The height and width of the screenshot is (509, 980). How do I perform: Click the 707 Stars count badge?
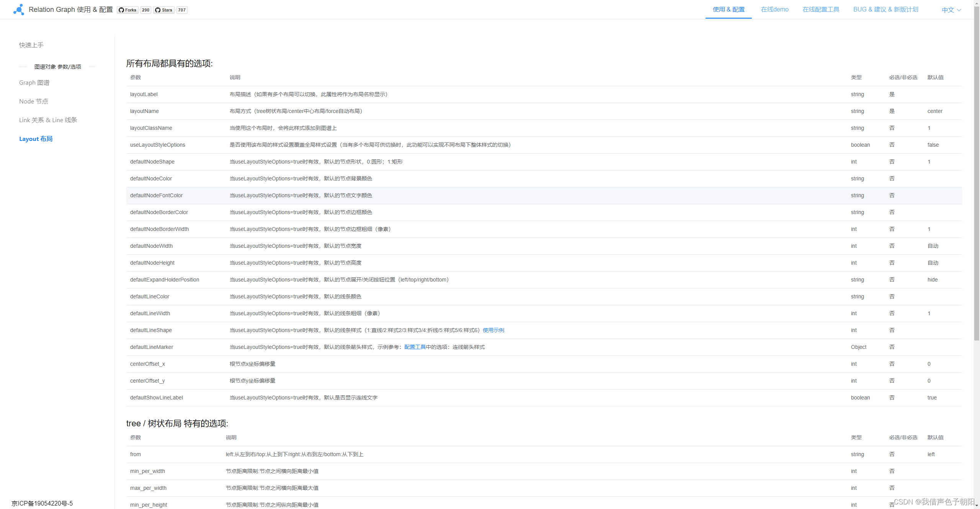point(182,10)
